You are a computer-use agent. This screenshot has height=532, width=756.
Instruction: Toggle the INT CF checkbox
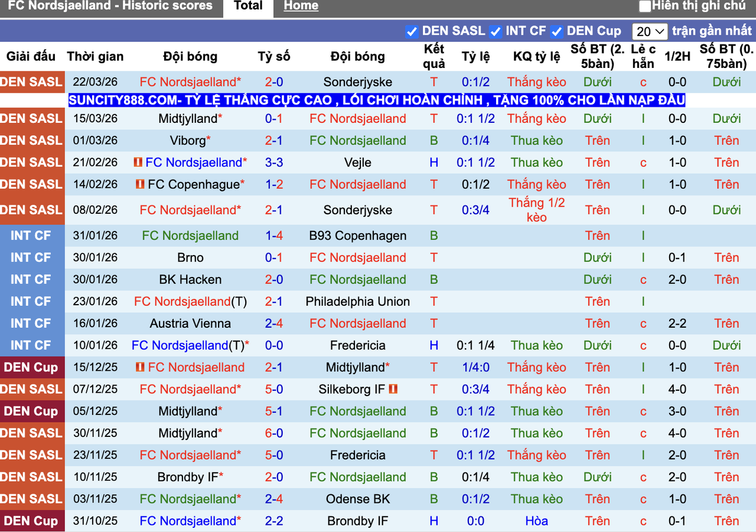pyautogui.click(x=496, y=31)
